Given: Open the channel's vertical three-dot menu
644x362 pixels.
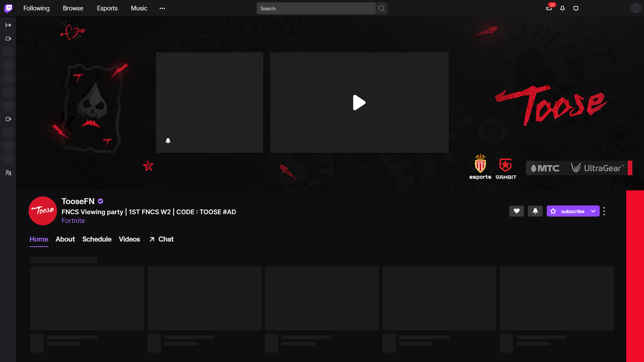Looking at the screenshot, I should point(604,211).
